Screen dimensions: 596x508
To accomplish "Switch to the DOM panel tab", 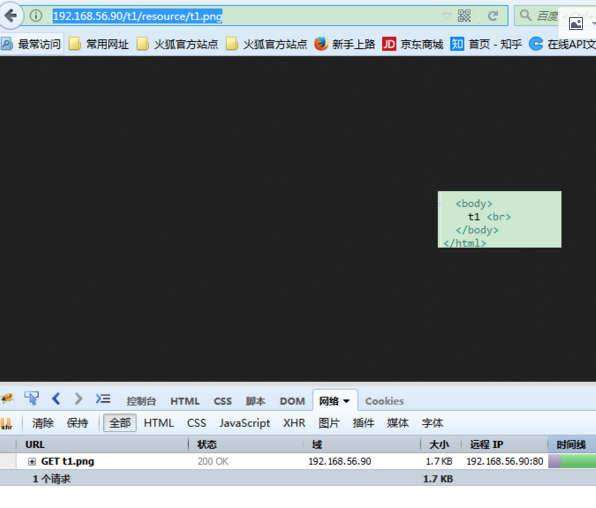I will tap(292, 401).
